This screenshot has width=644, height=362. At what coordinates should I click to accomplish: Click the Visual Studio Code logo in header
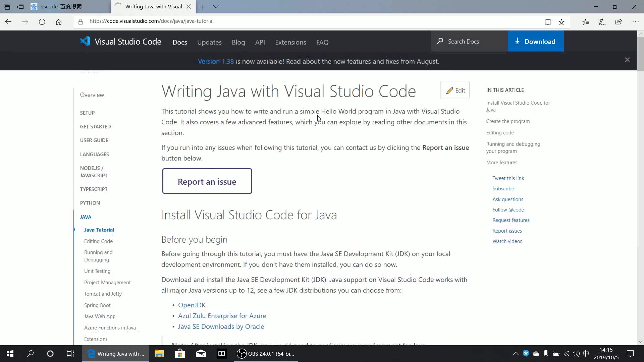pos(85,41)
